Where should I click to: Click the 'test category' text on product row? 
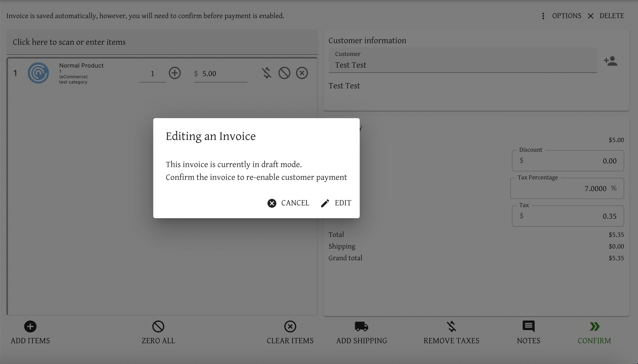[x=73, y=82]
